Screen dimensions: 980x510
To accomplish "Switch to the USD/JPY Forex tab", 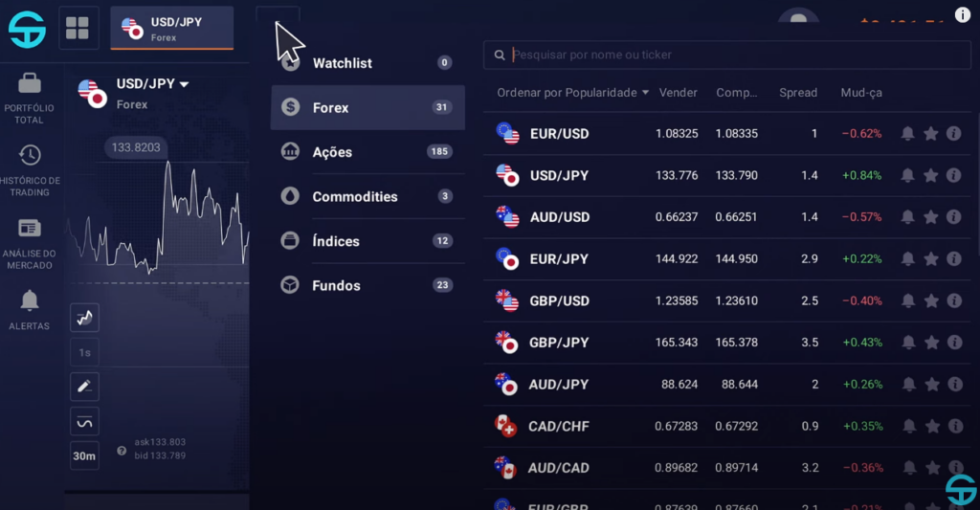I will click(172, 29).
